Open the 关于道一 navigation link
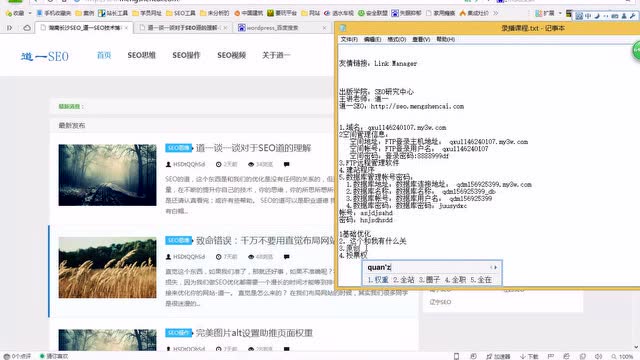This screenshot has height=360, width=640. click(x=276, y=55)
